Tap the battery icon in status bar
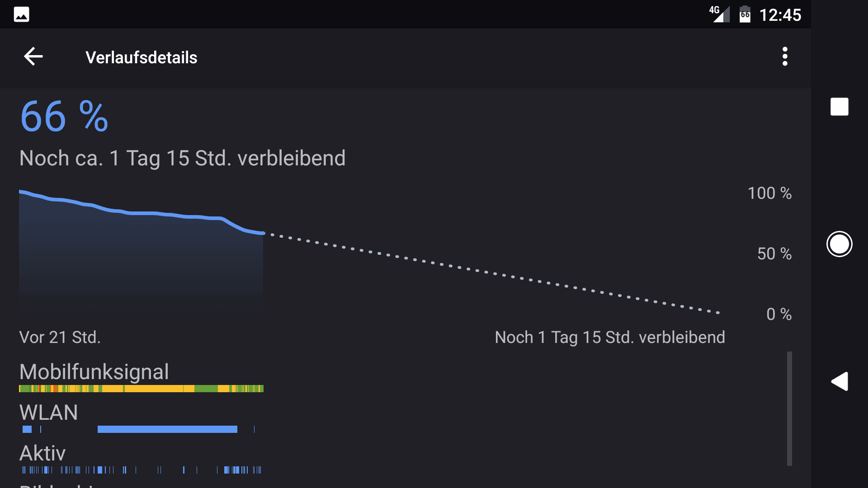The height and width of the screenshot is (488, 868). coord(745,14)
